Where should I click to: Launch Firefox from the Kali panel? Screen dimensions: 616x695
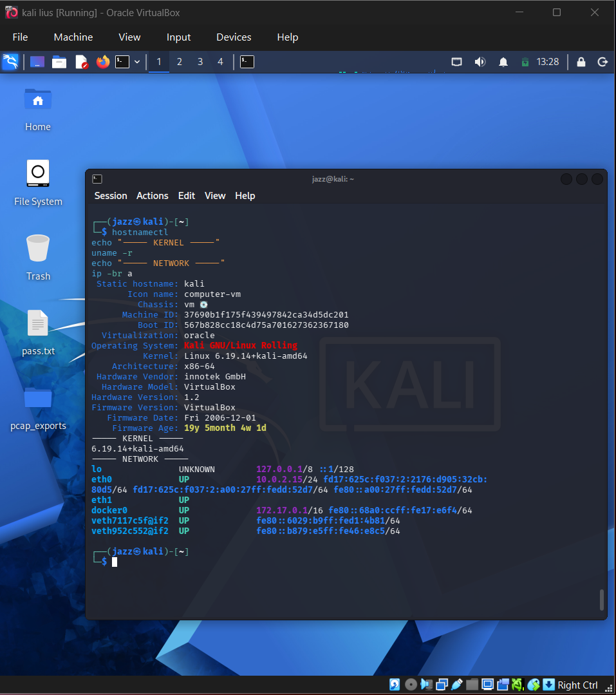(103, 62)
